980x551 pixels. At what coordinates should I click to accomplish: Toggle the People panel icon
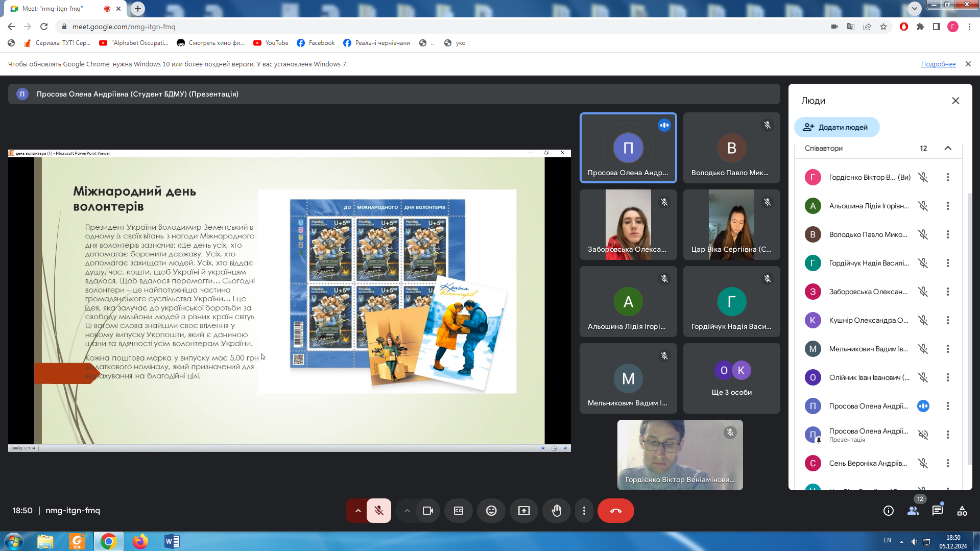coord(913,511)
